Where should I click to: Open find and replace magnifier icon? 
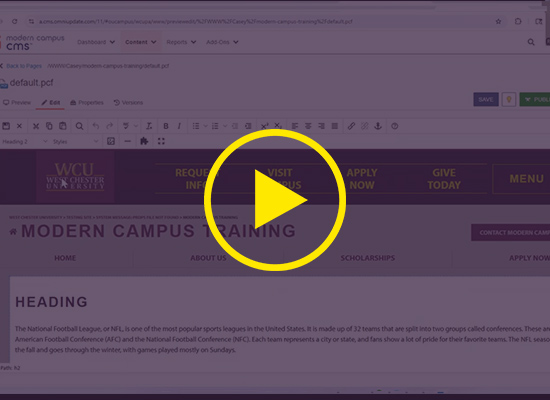coord(80,126)
